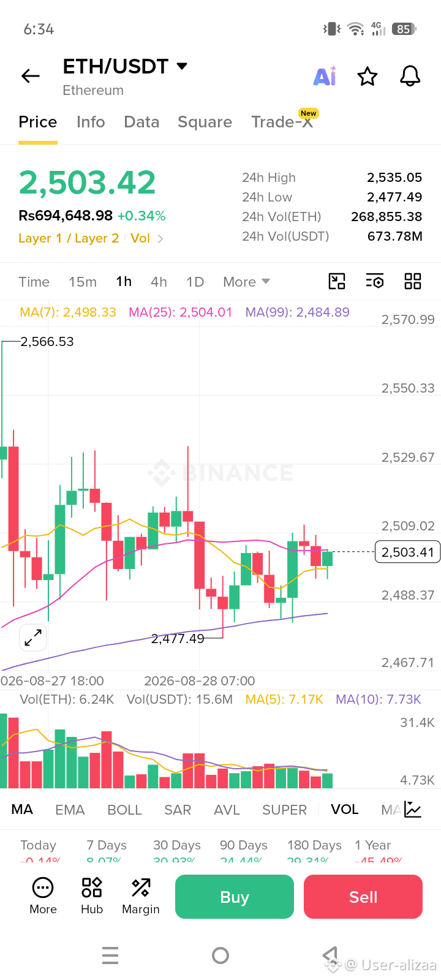Tap the 2,503.41 current price label

tap(407, 552)
